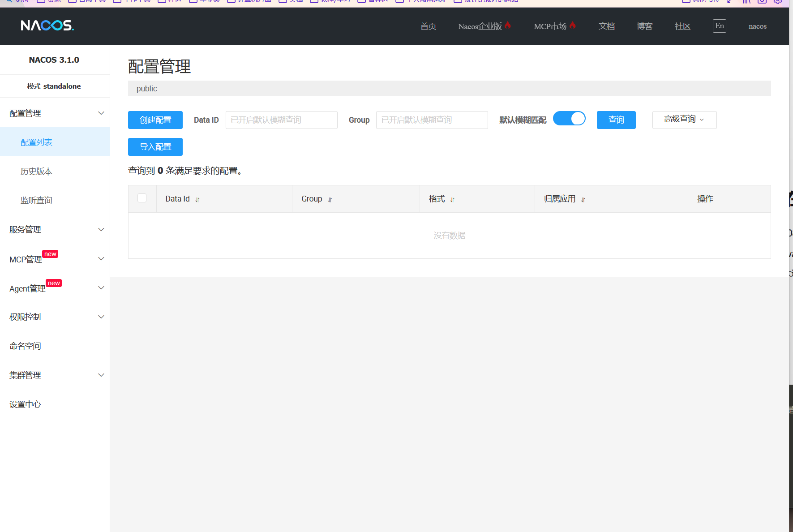Click the NACOS logo in header
Screen dimensions: 793x532
47,26
